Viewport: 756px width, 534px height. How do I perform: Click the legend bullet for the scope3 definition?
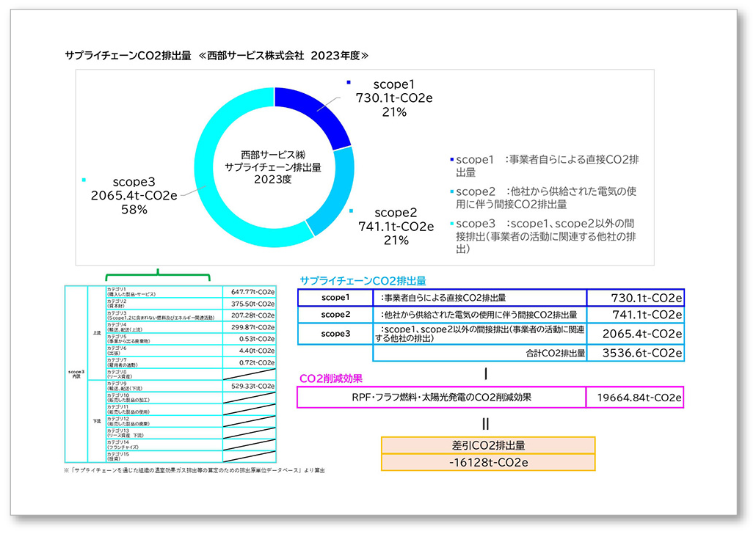pos(452,223)
